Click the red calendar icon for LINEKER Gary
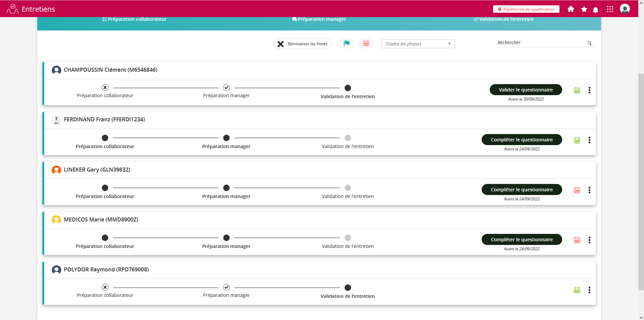This screenshot has height=320, width=644. click(x=577, y=190)
